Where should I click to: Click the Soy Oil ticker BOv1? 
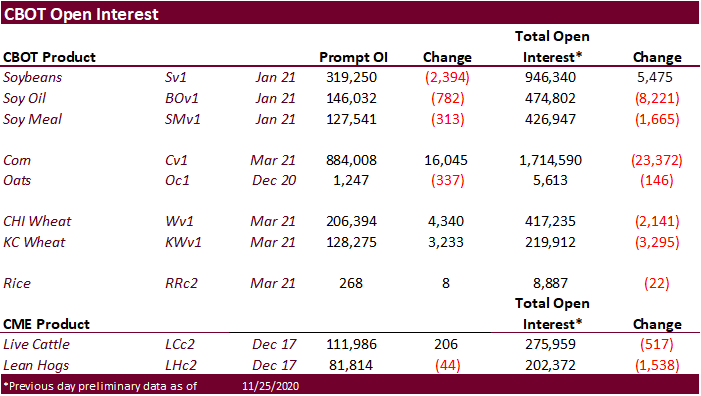(182, 98)
